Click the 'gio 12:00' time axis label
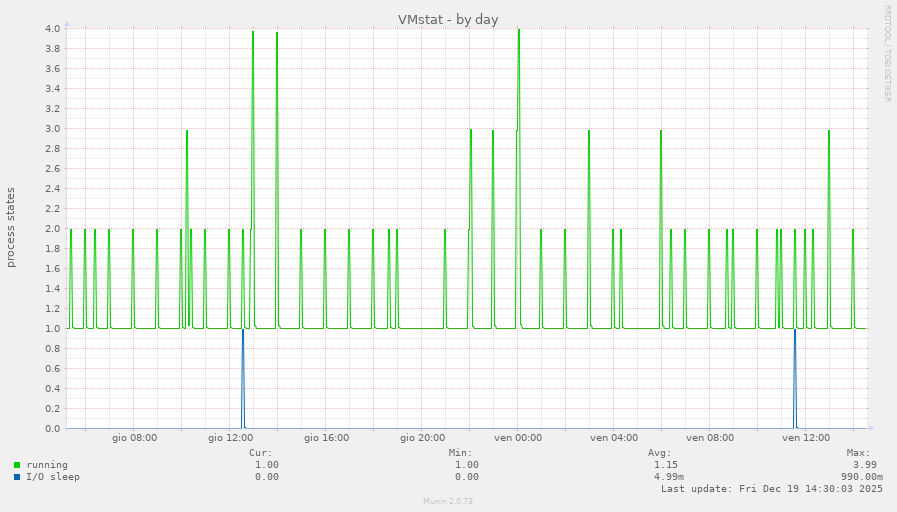897x512 pixels. click(231, 438)
